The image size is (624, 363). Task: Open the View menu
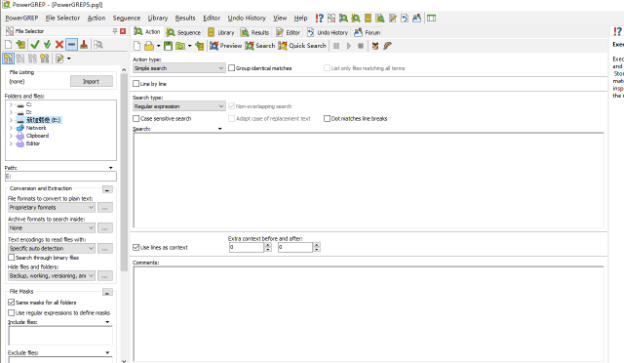pos(280,18)
